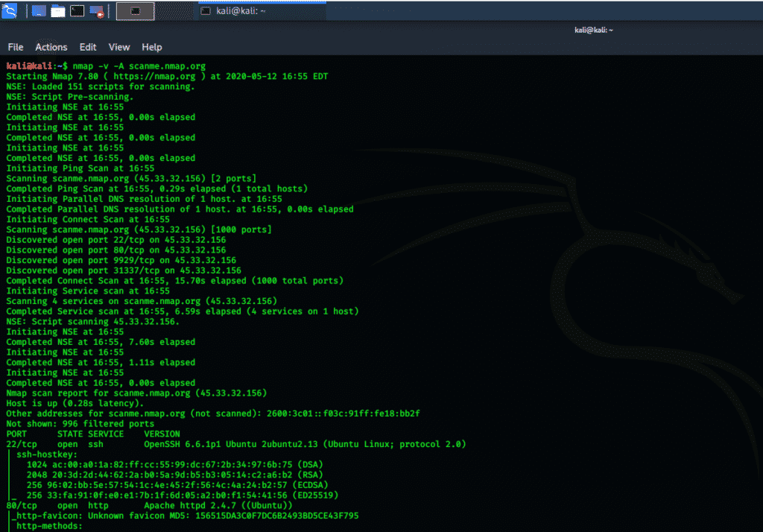The image size is (763, 532).
Task: Open the Kali dragon applications menu
Action: click(9, 10)
